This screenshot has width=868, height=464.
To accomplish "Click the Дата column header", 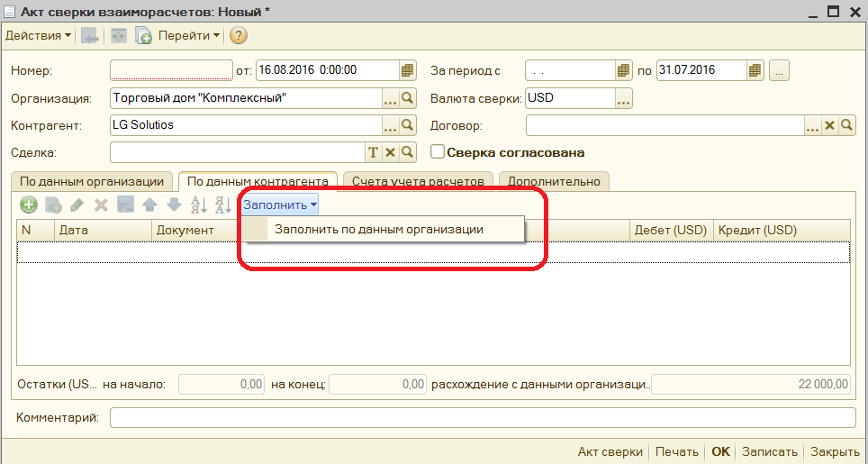I will pos(103,231).
